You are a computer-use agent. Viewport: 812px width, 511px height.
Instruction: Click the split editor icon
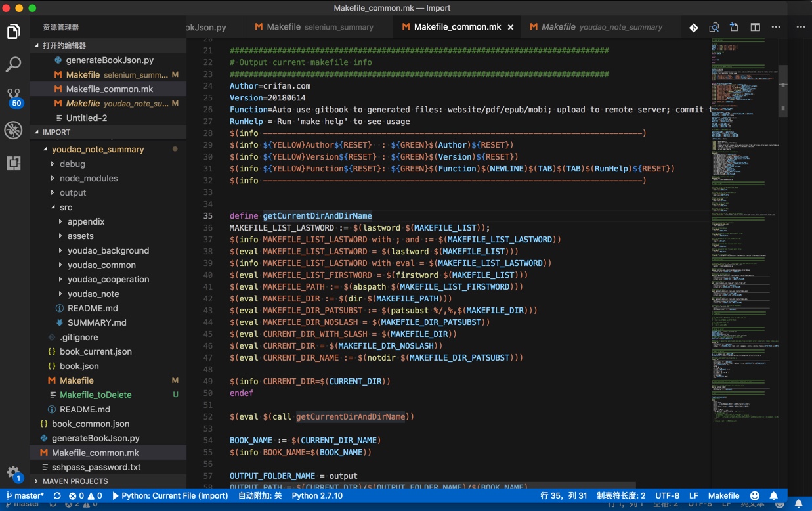[x=755, y=27]
